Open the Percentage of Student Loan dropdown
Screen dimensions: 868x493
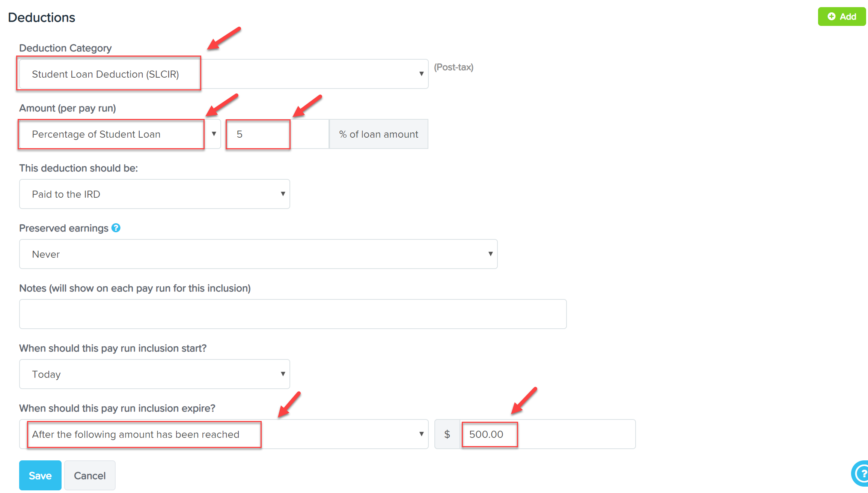[x=120, y=134]
